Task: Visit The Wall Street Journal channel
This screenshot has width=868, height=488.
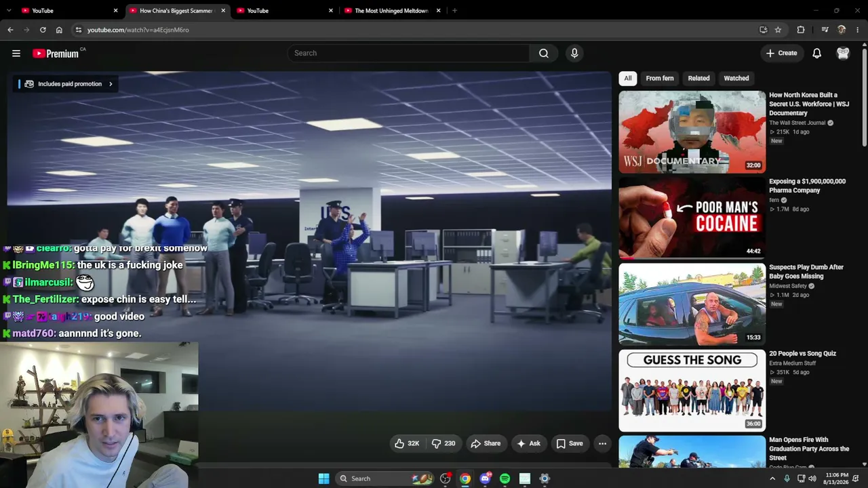Action: click(797, 123)
